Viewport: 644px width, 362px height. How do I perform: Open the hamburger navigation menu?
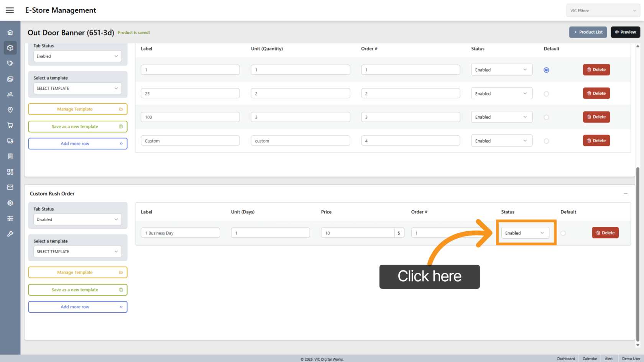click(10, 10)
